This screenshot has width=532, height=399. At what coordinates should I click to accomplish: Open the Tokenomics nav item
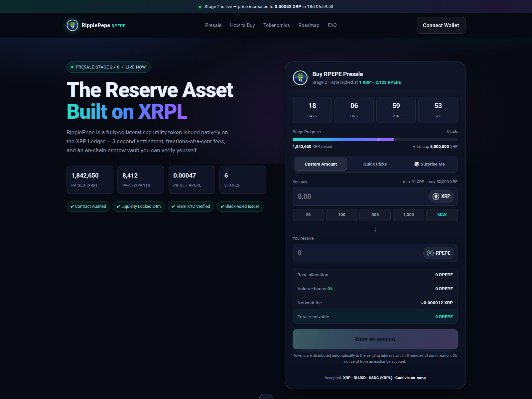pos(277,25)
